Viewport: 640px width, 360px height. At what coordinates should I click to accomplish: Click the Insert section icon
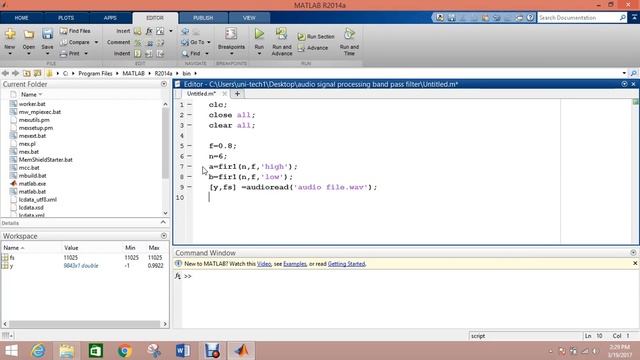pos(138,31)
